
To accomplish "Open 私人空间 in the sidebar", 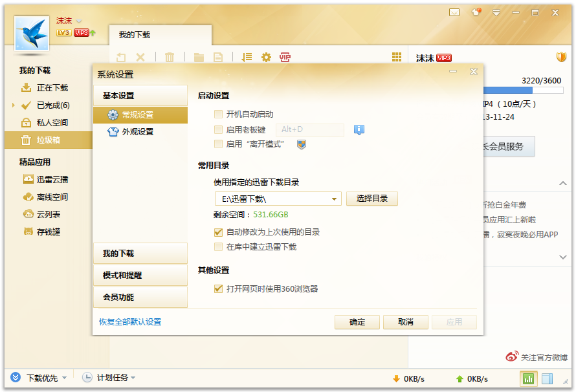I will [x=52, y=123].
